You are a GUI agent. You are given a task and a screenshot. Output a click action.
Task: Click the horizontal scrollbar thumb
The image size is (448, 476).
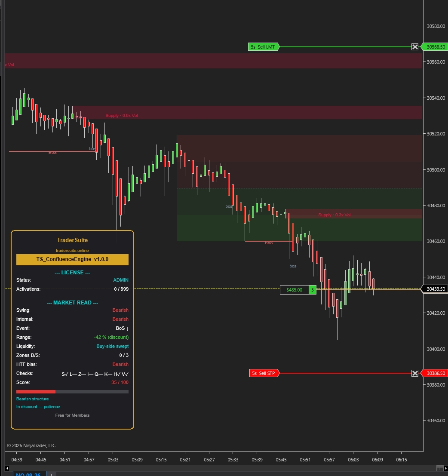(x=439, y=468)
